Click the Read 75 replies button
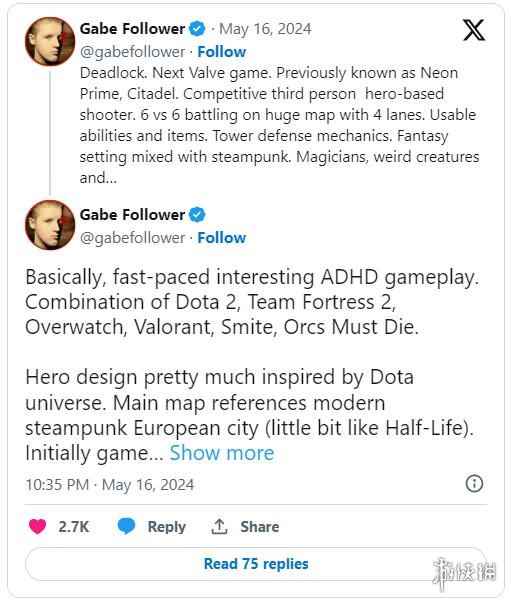The width and height of the screenshot is (511, 602). (256, 564)
